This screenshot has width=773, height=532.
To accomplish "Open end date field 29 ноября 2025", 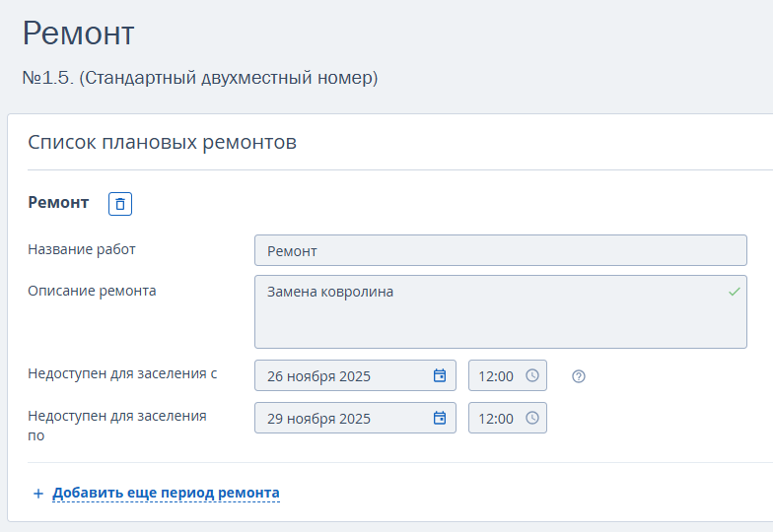I will [x=340, y=418].
